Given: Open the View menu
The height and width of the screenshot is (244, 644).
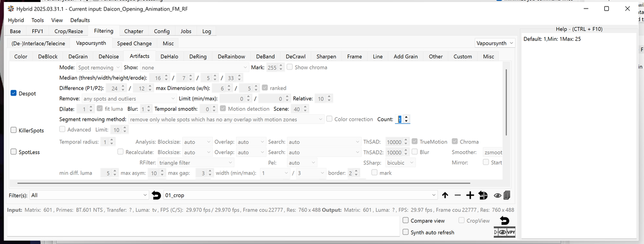Looking at the screenshot, I should [57, 20].
